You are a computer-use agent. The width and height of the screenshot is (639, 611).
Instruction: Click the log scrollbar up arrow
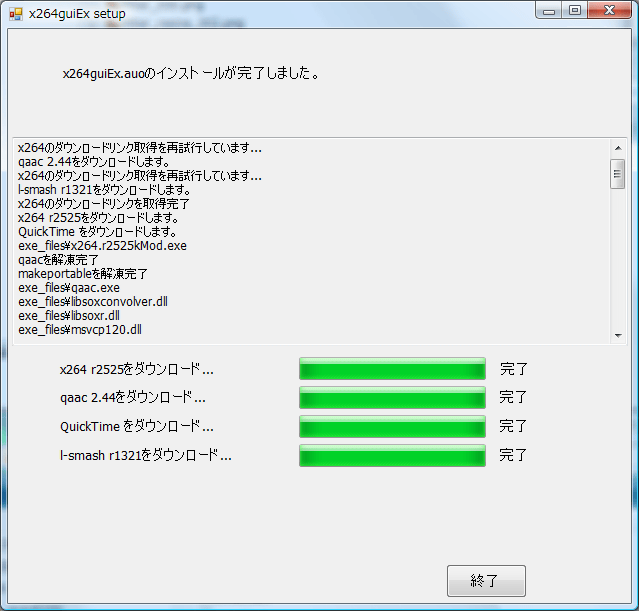pos(618,148)
